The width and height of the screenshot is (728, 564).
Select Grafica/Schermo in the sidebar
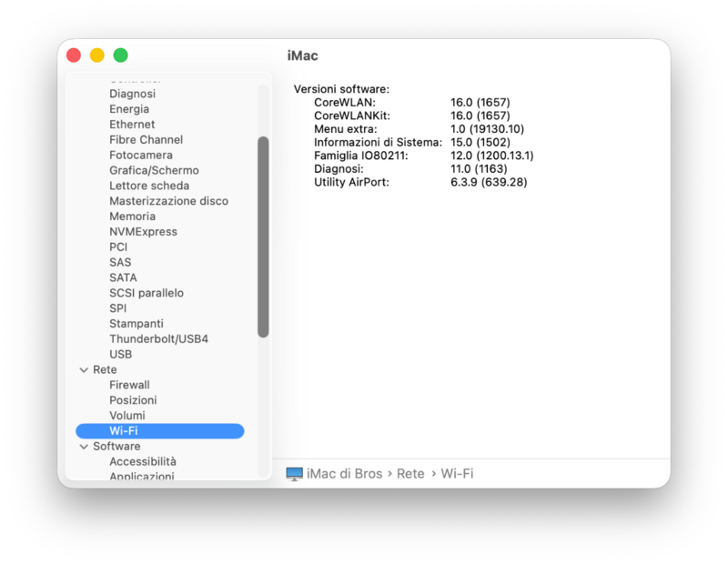pos(154,170)
